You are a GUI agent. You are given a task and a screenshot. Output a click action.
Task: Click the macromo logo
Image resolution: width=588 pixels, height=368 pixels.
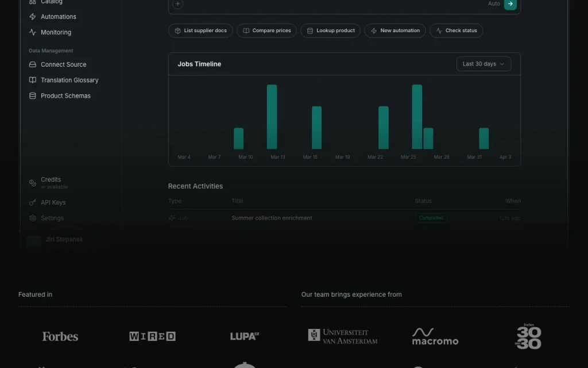tap(435, 336)
